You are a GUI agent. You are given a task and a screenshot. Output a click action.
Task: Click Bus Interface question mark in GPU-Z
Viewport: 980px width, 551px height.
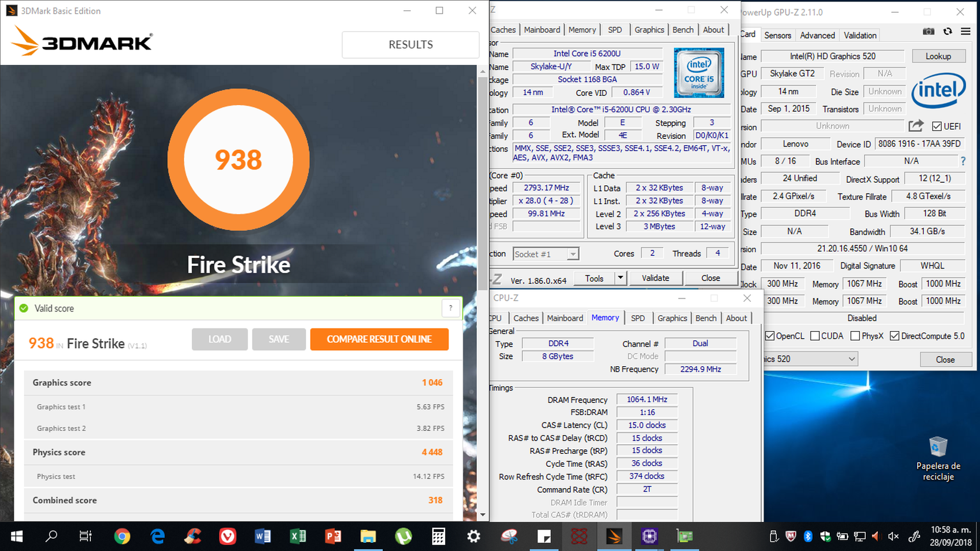[x=963, y=161]
